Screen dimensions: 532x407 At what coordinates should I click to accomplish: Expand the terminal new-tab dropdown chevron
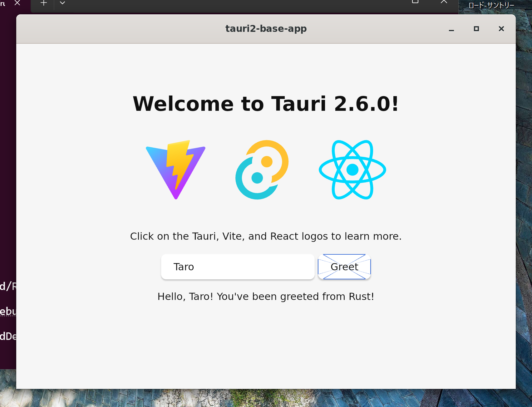pos(62,3)
